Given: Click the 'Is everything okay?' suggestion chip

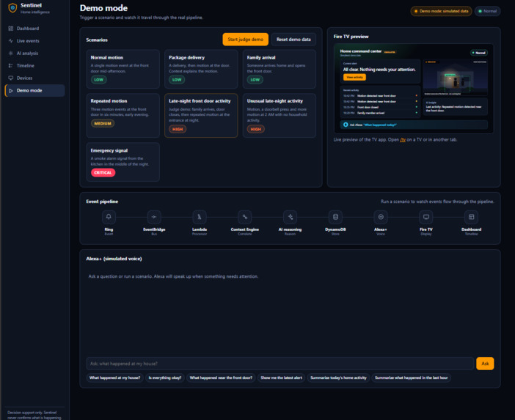Looking at the screenshot, I should pos(165,377).
